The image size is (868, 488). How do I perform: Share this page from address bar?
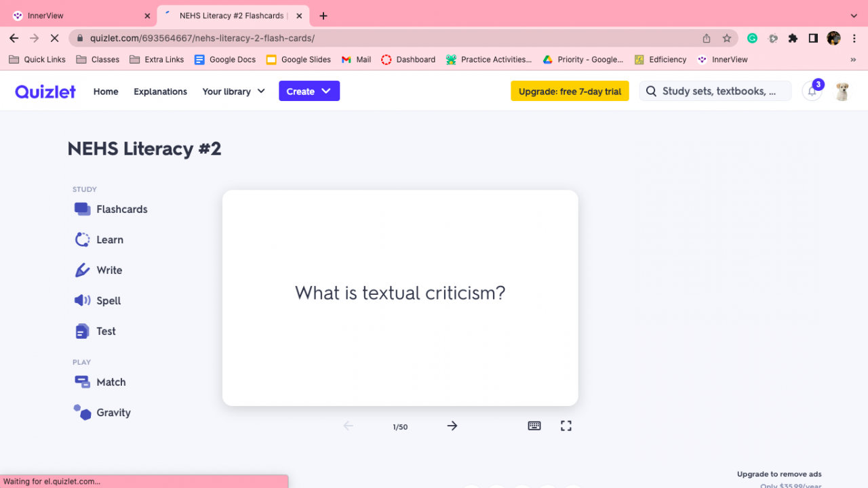(x=707, y=38)
